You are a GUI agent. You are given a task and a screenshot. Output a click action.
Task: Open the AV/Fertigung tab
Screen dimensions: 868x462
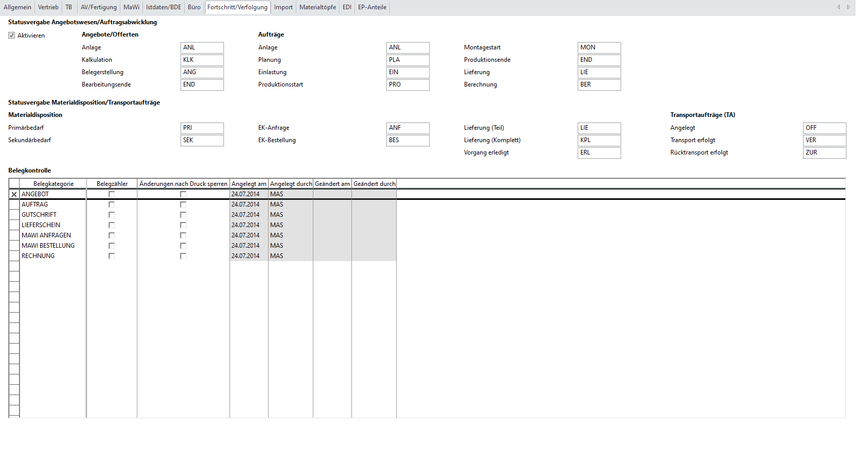coord(98,7)
